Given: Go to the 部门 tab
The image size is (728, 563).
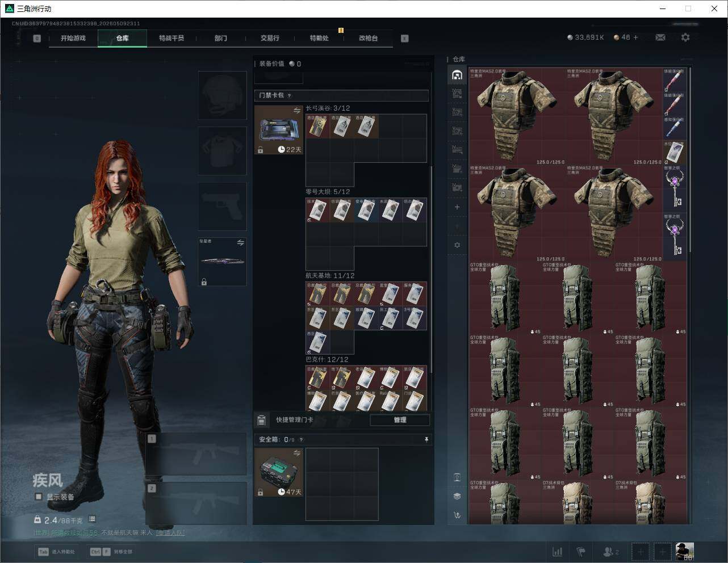Looking at the screenshot, I should 221,38.
